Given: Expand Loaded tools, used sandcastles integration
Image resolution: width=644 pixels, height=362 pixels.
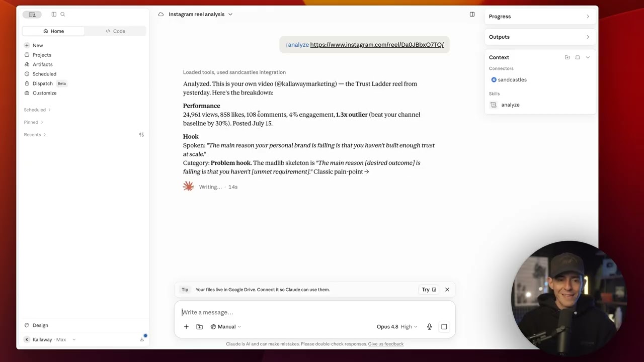Looking at the screenshot, I should tap(234, 72).
